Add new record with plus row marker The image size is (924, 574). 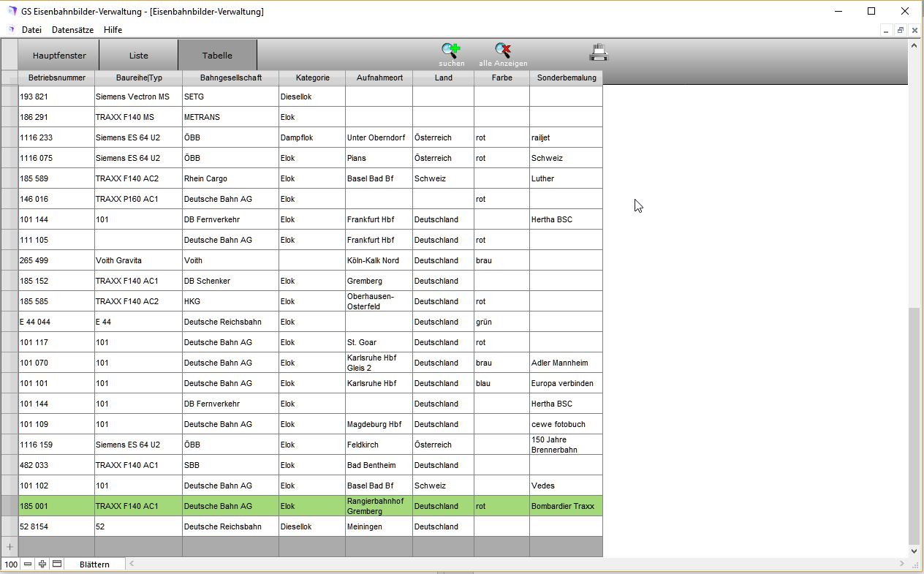click(10, 547)
